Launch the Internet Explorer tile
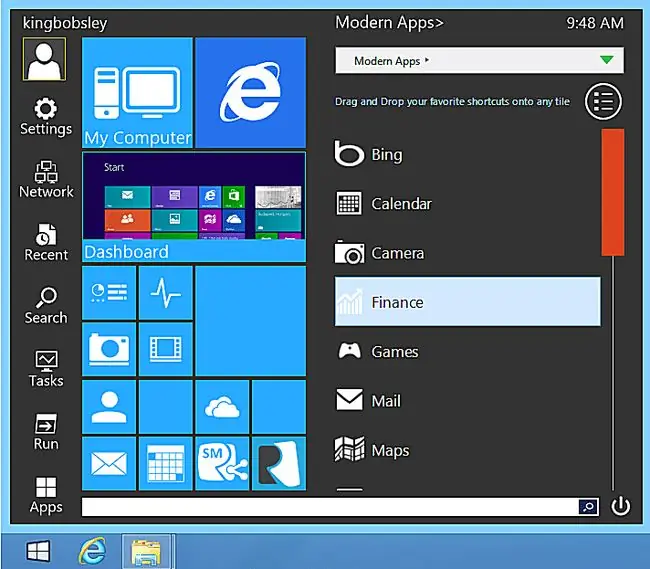The height and width of the screenshot is (569, 650). pyautogui.click(x=250, y=93)
